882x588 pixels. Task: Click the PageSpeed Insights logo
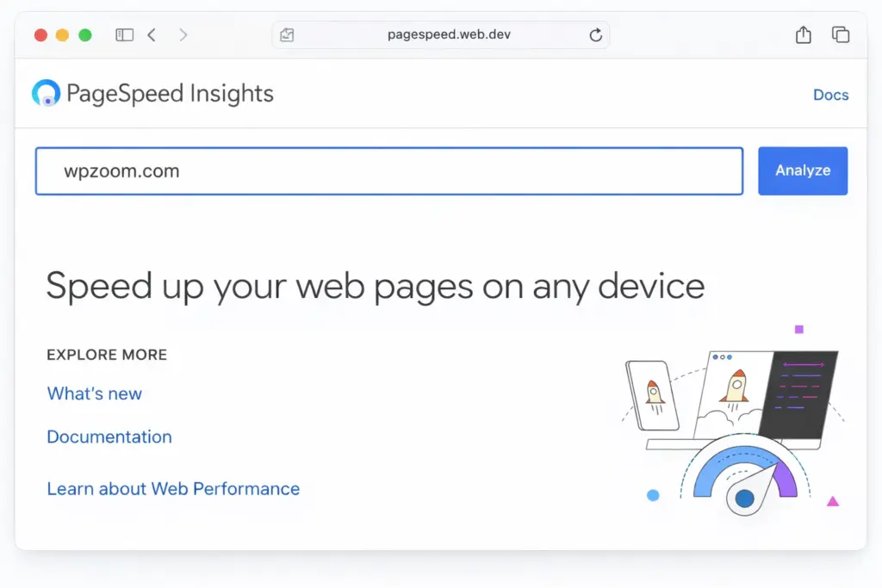tap(46, 93)
